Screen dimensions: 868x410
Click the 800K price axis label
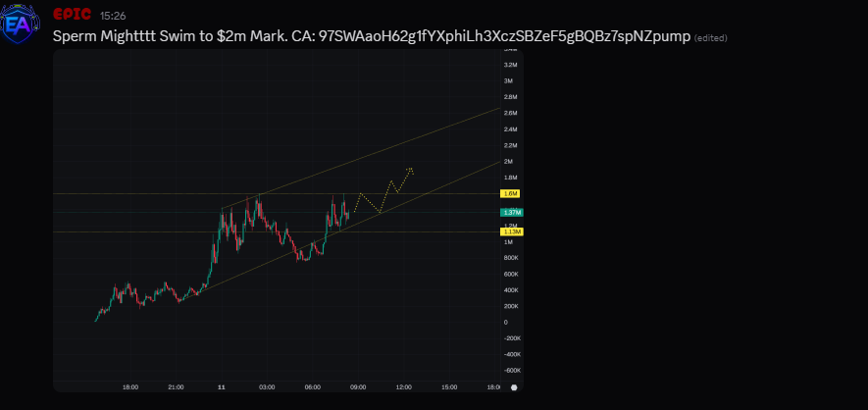click(x=511, y=258)
